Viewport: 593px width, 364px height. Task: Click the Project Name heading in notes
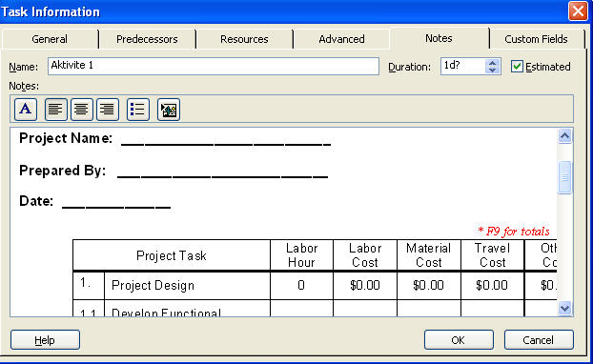tap(66, 138)
